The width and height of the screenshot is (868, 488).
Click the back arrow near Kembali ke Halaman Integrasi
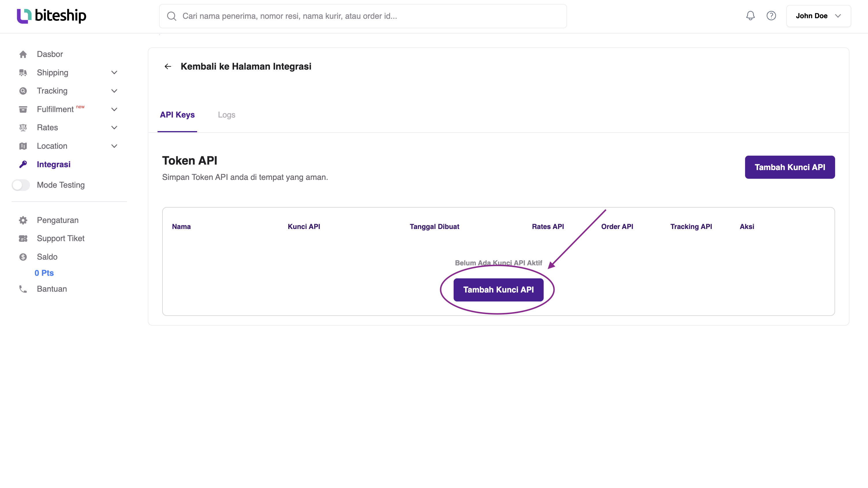[x=168, y=66]
